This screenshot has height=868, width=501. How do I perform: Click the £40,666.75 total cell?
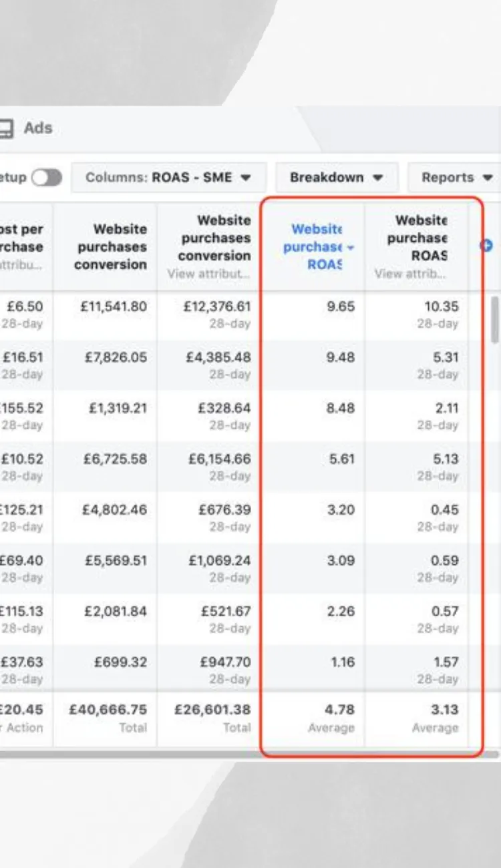tap(108, 710)
